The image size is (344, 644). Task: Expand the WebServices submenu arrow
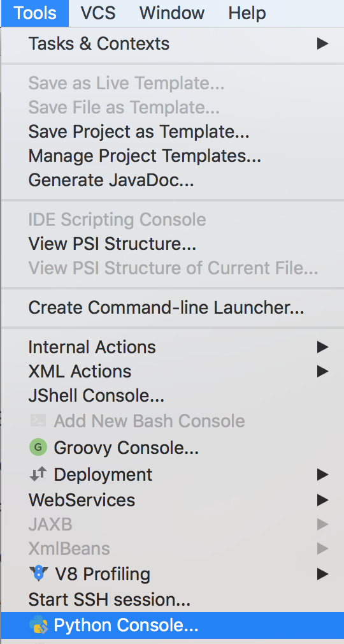322,500
